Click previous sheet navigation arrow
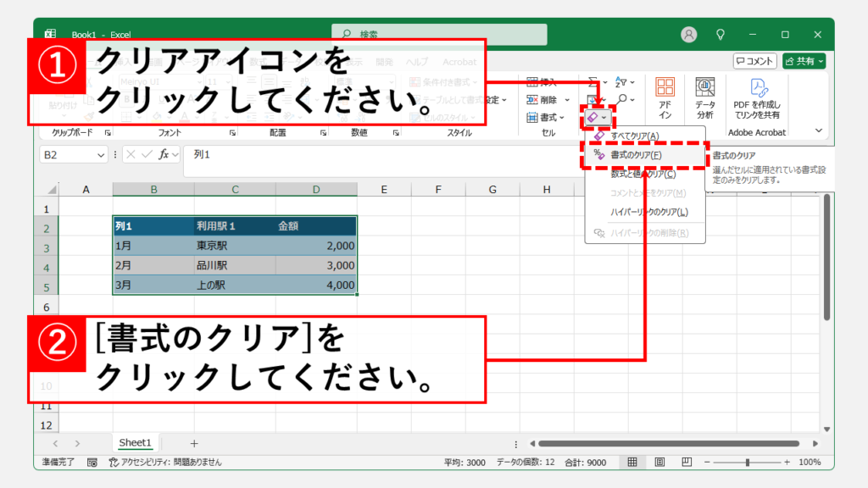The height and width of the screenshot is (488, 868). click(x=55, y=443)
